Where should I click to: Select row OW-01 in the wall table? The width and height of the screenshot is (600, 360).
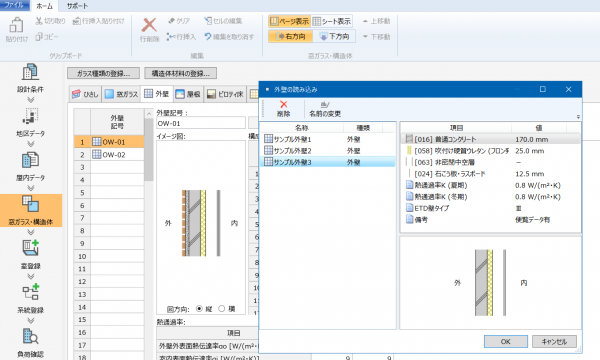pyautogui.click(x=109, y=142)
